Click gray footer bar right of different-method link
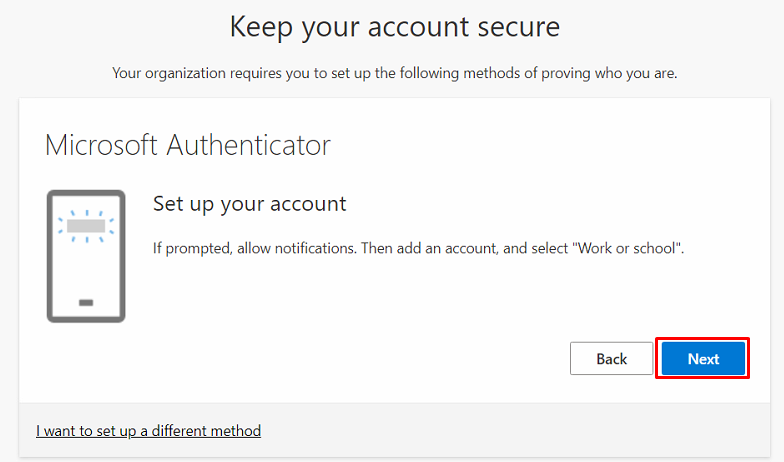This screenshot has height=462, width=784. click(x=520, y=431)
